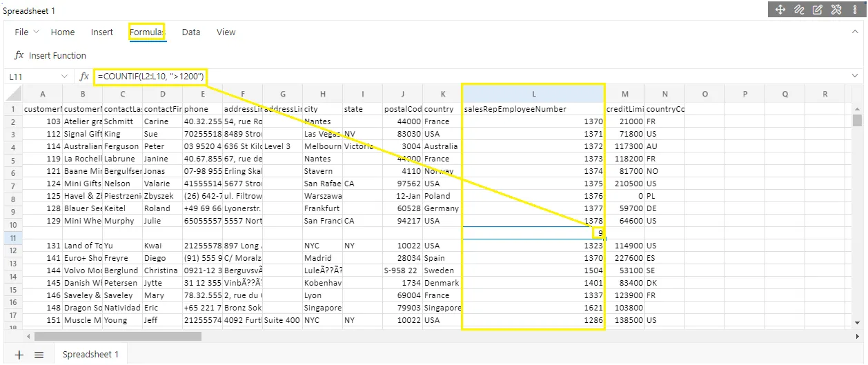Collapse the ribbon with the chevron

[x=856, y=32]
